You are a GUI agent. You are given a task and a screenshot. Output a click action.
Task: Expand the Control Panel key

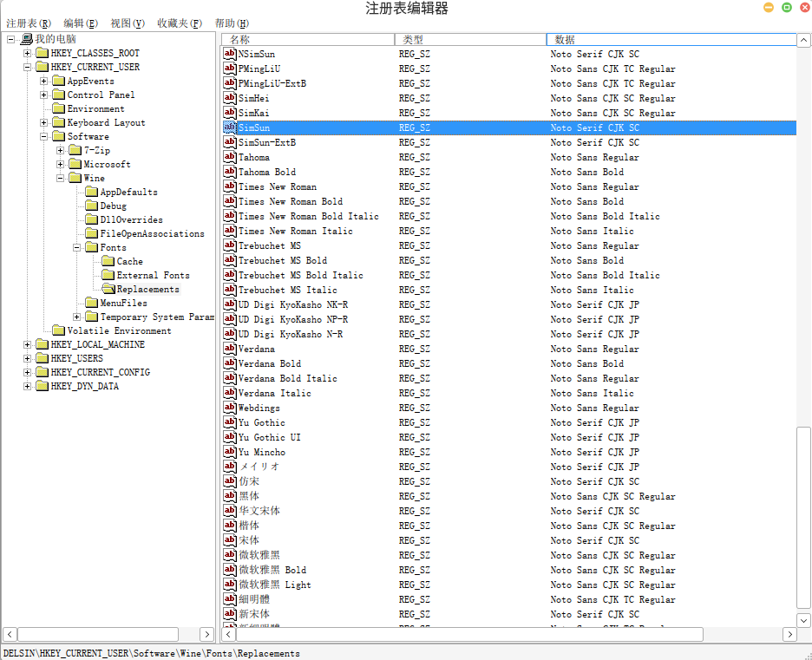tap(43, 95)
